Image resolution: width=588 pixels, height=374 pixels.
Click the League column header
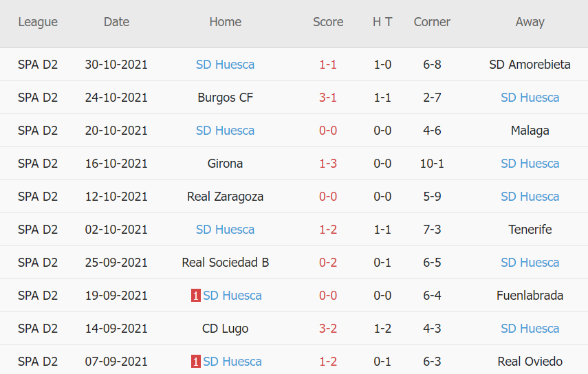[38, 22]
